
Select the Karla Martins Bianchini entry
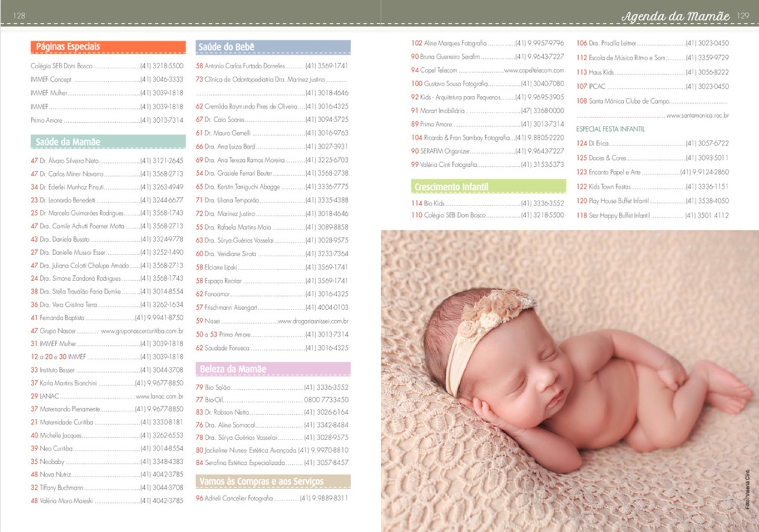(107, 383)
